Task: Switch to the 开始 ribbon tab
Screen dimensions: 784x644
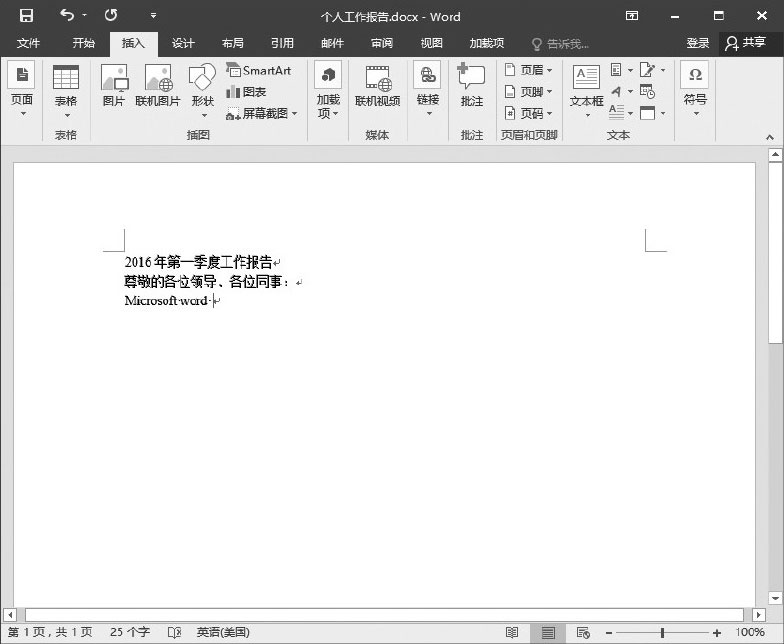Action: 84,43
